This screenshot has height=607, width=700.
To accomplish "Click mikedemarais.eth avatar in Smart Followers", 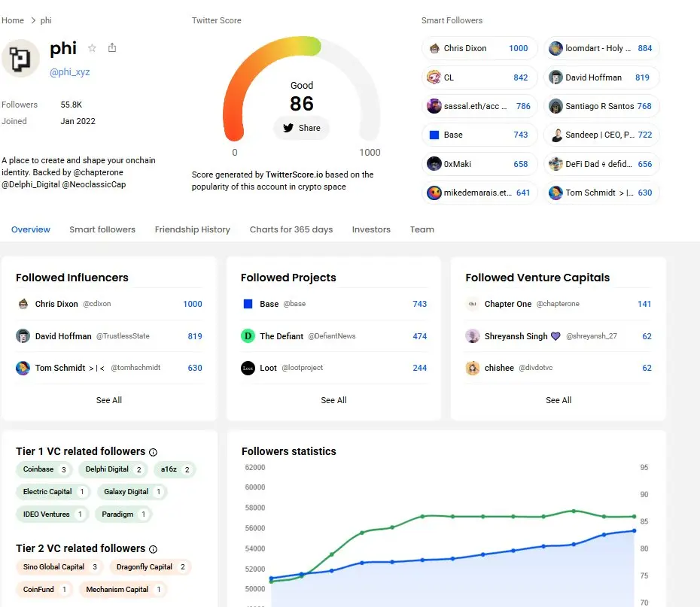I will pos(434,193).
